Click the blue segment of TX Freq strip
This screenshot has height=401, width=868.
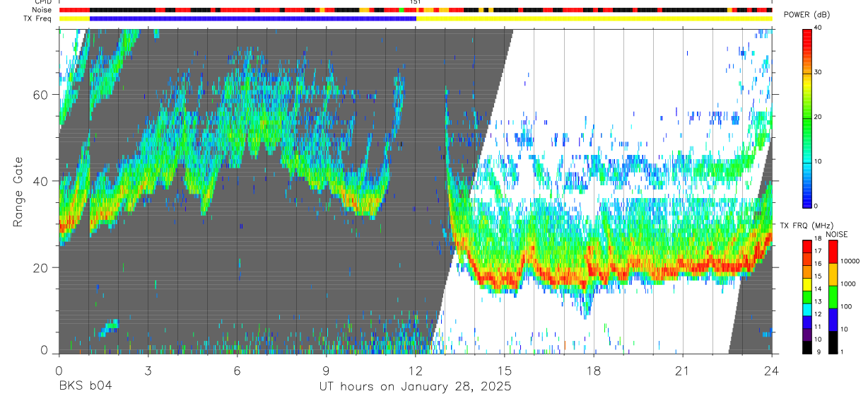coord(253,18)
